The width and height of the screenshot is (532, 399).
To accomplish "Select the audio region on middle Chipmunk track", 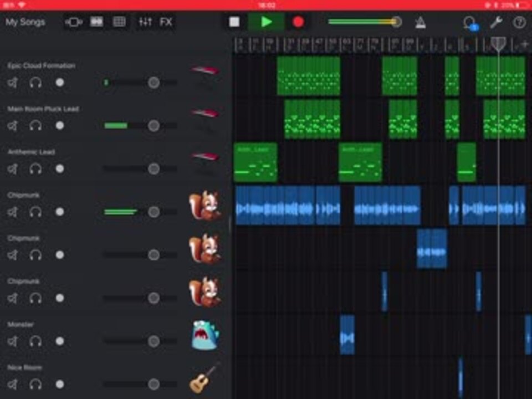I will (432, 249).
